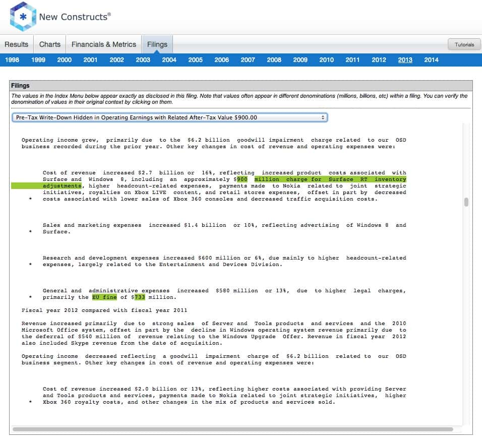Go to the 2010 filing year
The width and height of the screenshot is (482, 448).
tap(326, 60)
